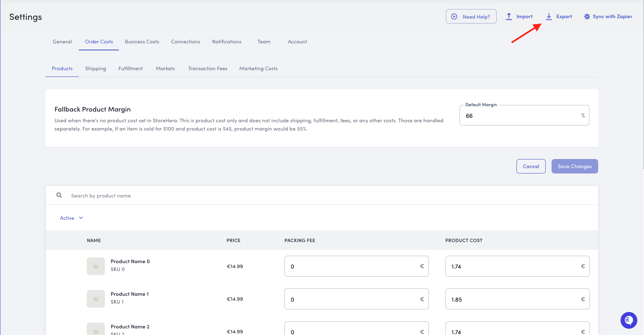Click Product Name 0 thumbnail image
This screenshot has height=335, width=644.
(x=95, y=266)
